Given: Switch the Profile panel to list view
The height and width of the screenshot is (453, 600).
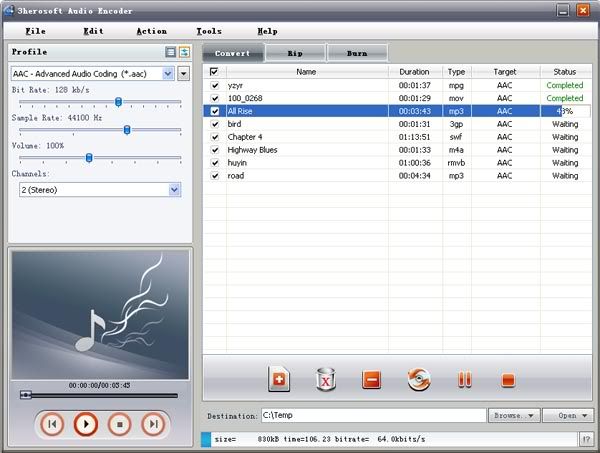Looking at the screenshot, I should click(171, 52).
